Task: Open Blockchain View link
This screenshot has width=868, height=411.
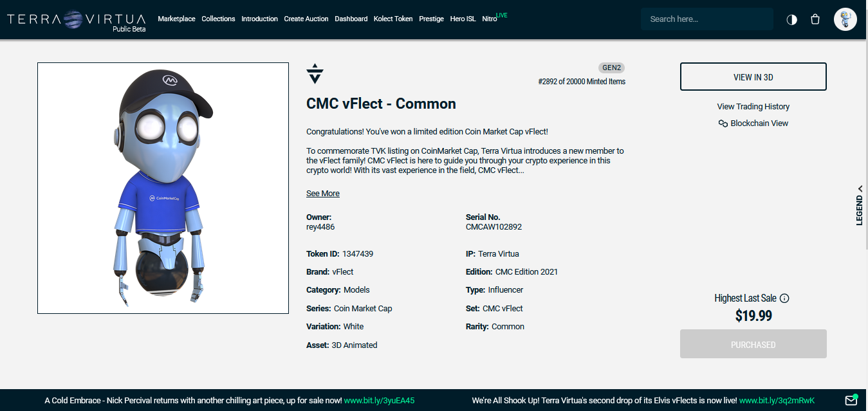Action: coord(760,123)
